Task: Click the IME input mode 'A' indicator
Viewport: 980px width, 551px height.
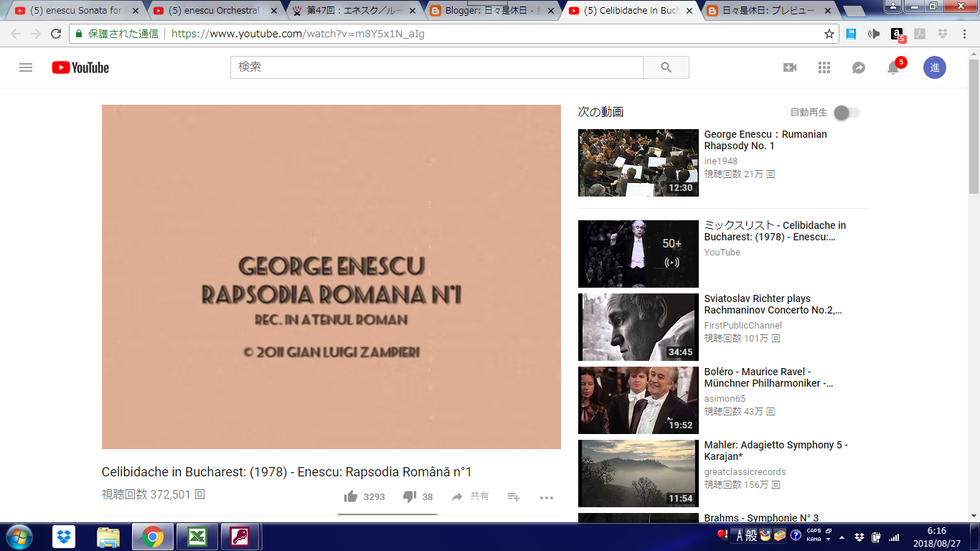Action: click(739, 536)
